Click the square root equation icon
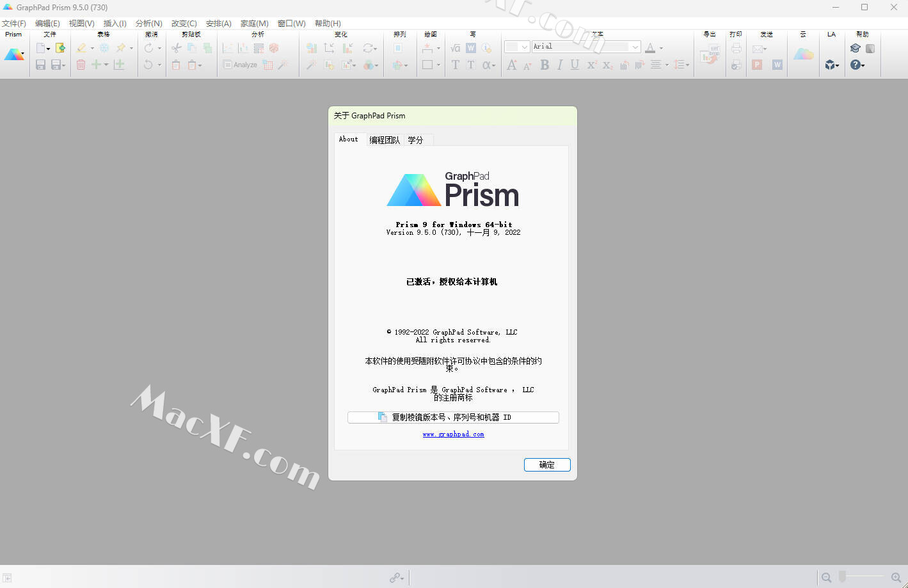The image size is (908, 588). pyautogui.click(x=456, y=48)
